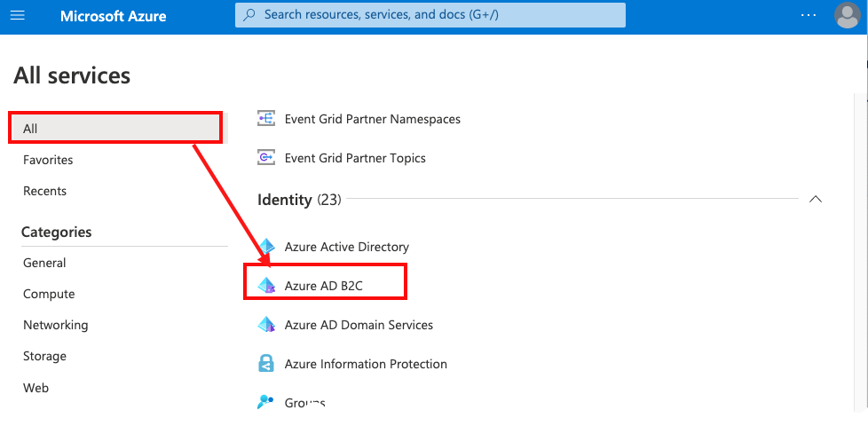Go to Microsoft Azure home link
Screen dimensions: 868x434
tap(114, 16)
